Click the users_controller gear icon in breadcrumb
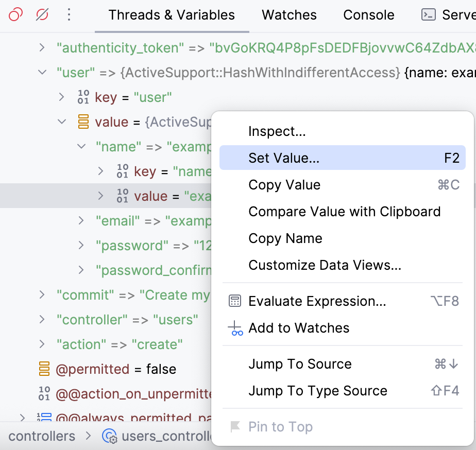Image resolution: width=476 pixels, height=450 pixels. [x=109, y=436]
